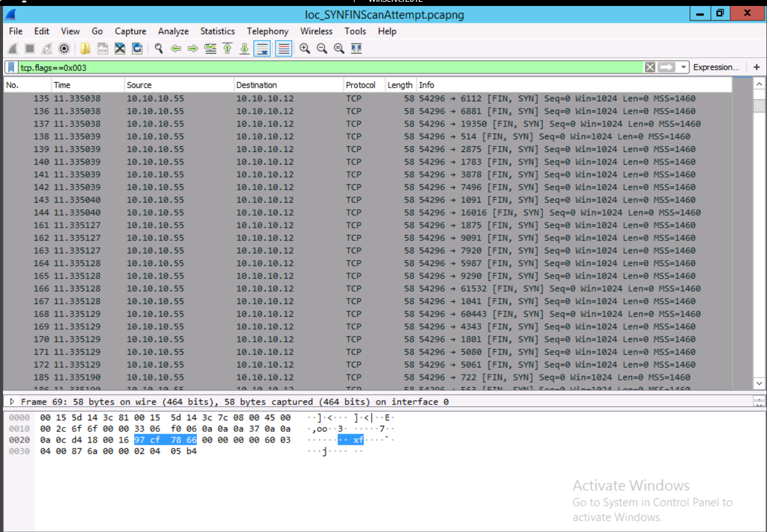Click the Find a packet magnifier icon
The width and height of the screenshot is (767, 532).
click(159, 49)
